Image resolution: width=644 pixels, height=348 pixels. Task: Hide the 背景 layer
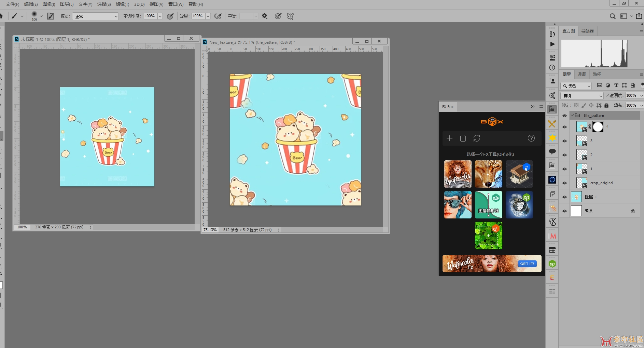[x=564, y=211]
